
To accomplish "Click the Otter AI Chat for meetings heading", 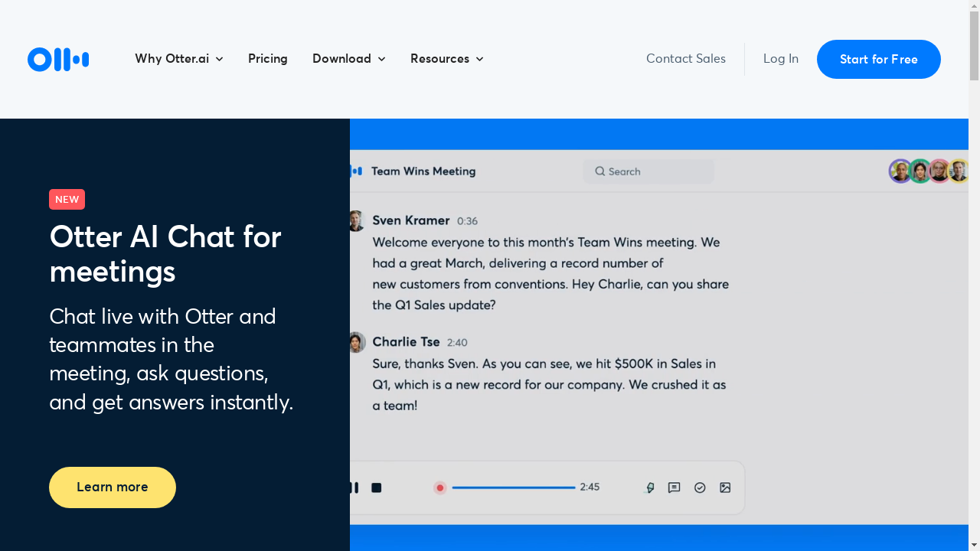I will pyautogui.click(x=165, y=254).
